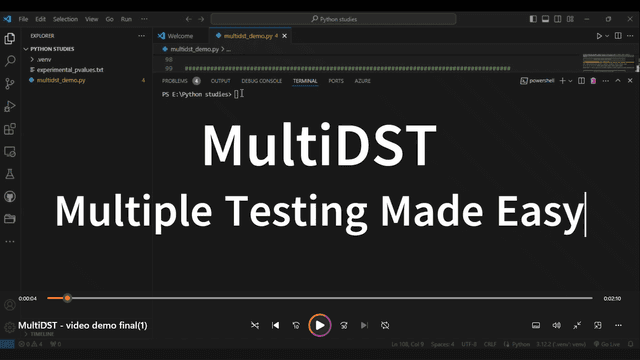
Task: Switch to the AZURE panel tab
Action: tap(362, 81)
